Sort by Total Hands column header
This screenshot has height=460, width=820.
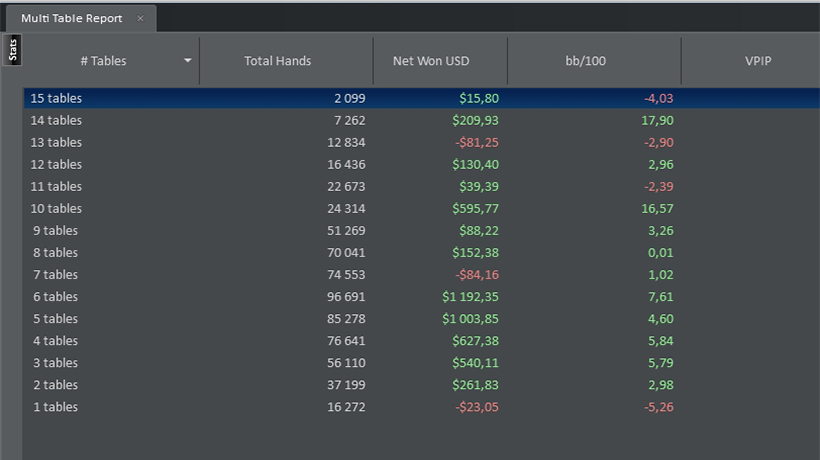(x=278, y=61)
